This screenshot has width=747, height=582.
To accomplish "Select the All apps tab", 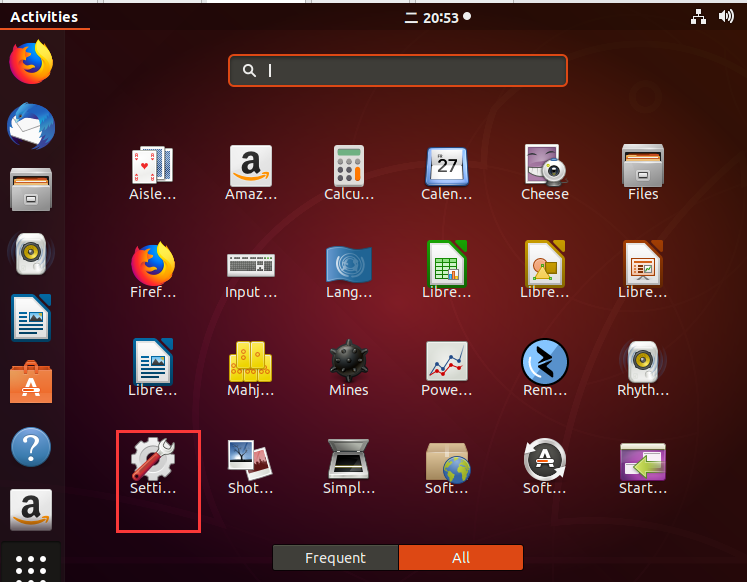I will [461, 558].
